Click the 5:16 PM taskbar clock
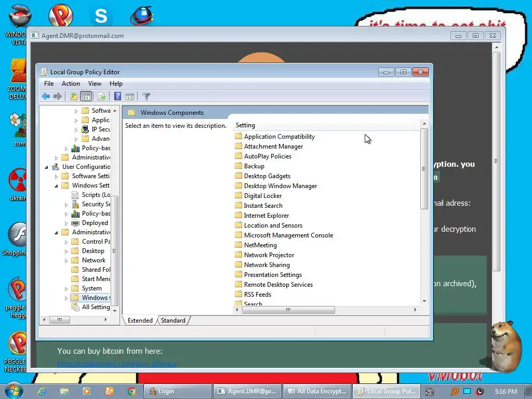The width and height of the screenshot is (532, 399). tap(506, 392)
